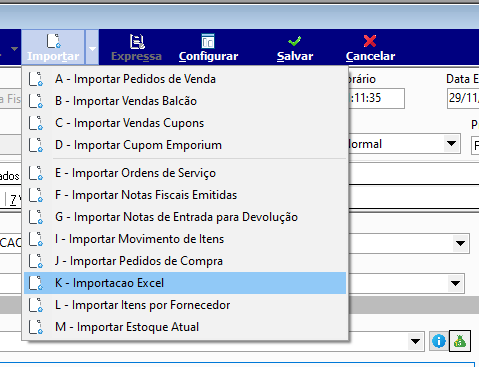The height and width of the screenshot is (367, 479).
Task: Choose G - Importar Notas de Entrada para Devolução
Action: point(185,217)
